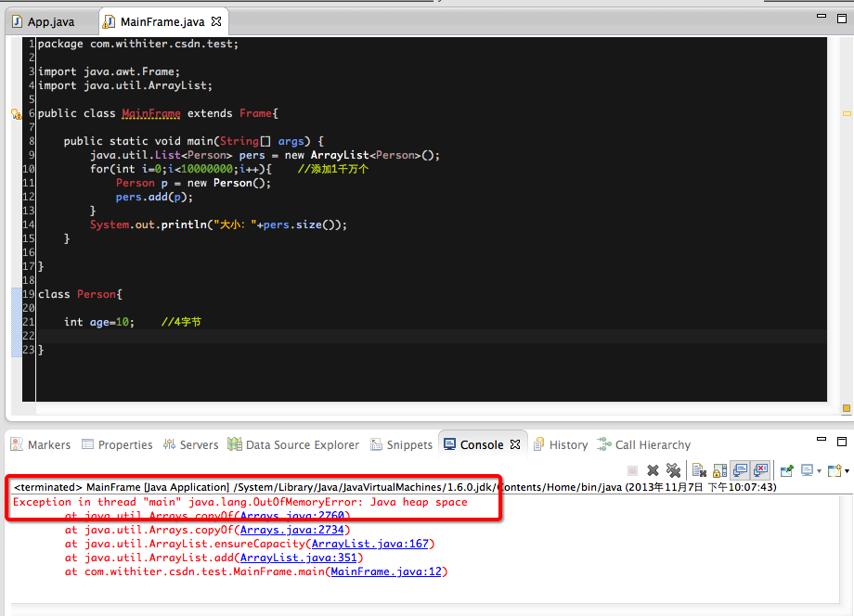Open the Data Source Explorer tab

pos(293,444)
